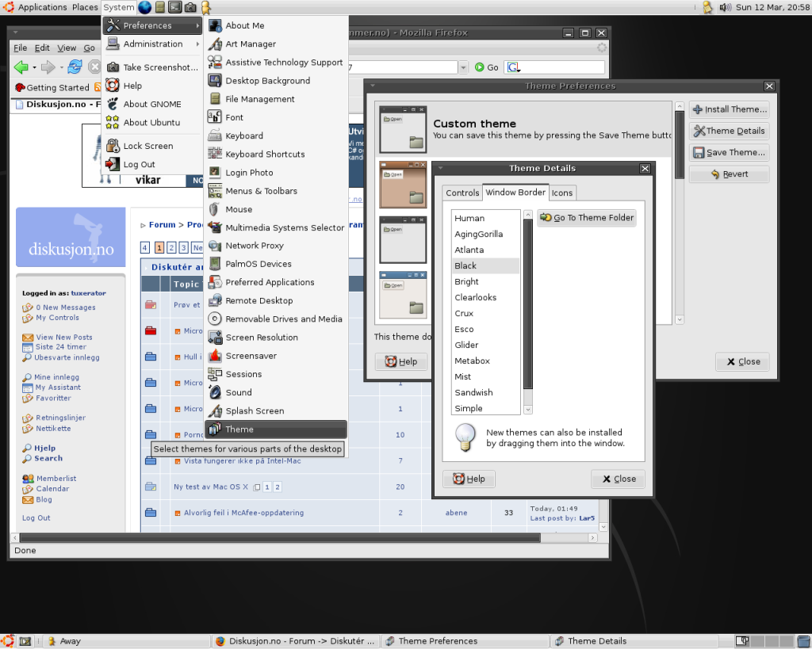Switch to the Controls tab

[462, 193]
